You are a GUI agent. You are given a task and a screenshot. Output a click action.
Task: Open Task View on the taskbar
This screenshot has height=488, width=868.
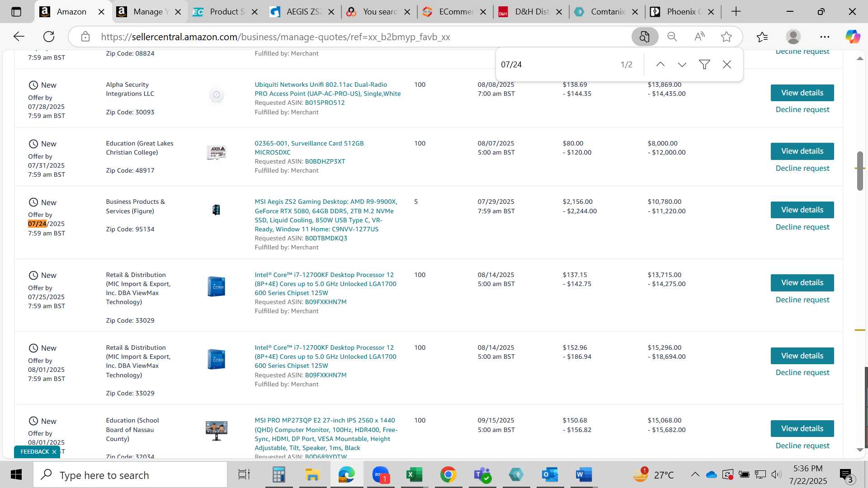244,475
